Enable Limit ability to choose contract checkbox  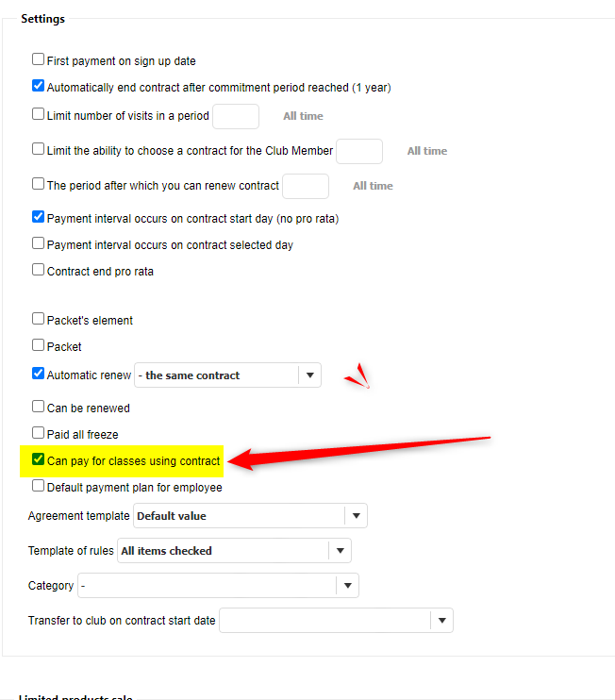point(39,149)
